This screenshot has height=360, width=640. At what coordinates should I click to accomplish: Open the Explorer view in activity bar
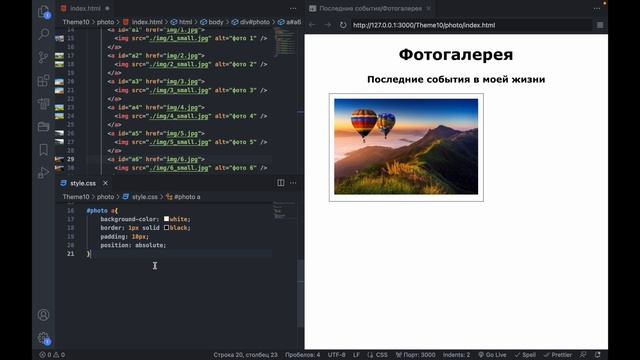click(x=43, y=11)
